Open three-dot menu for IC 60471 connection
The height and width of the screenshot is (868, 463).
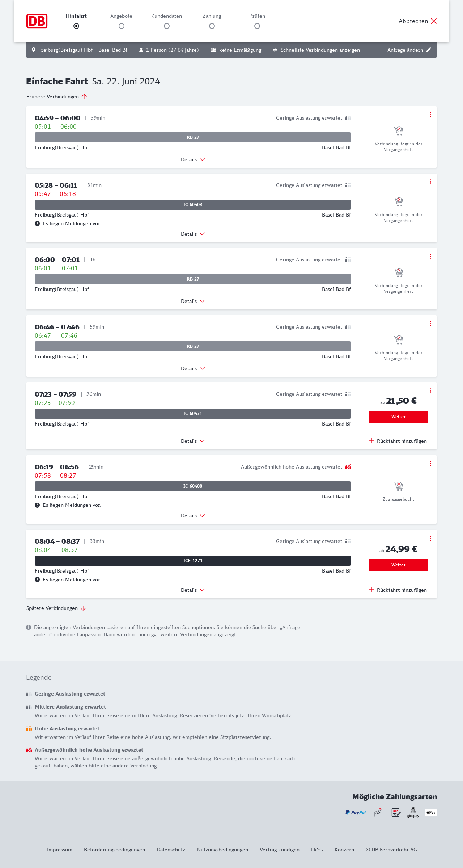tap(430, 391)
